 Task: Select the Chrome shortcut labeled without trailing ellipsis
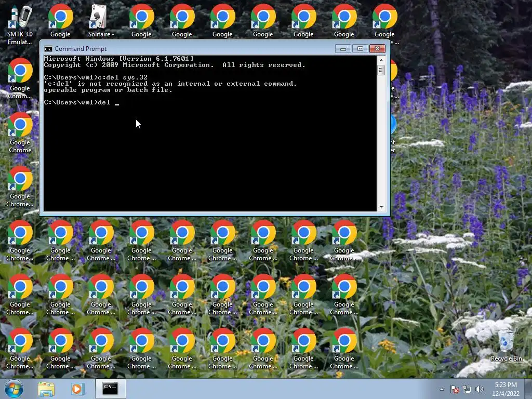click(20, 132)
